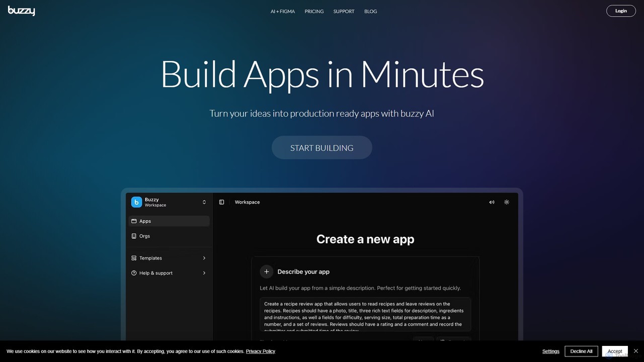The height and width of the screenshot is (362, 644).
Task: Click the Create a new app heading
Action: (x=365, y=239)
